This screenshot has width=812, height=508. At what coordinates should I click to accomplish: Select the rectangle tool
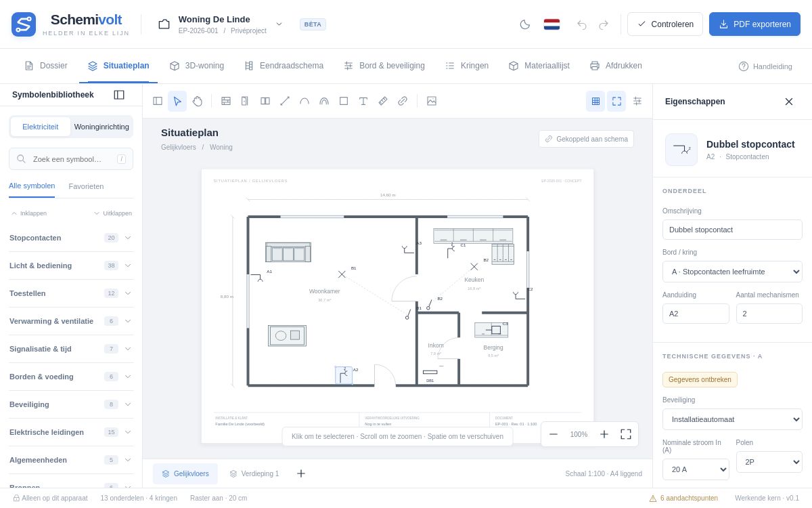(344, 101)
